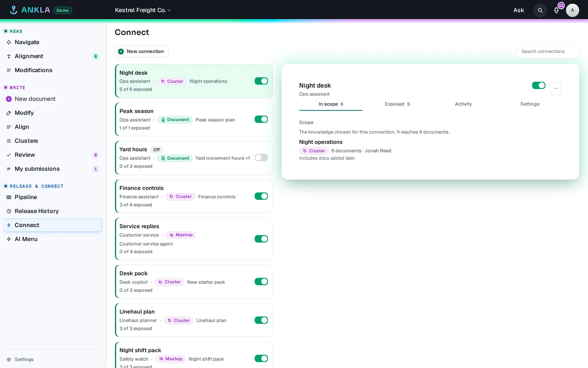588x368 pixels.
Task: Click the Ask button in top bar
Action: [x=519, y=10]
